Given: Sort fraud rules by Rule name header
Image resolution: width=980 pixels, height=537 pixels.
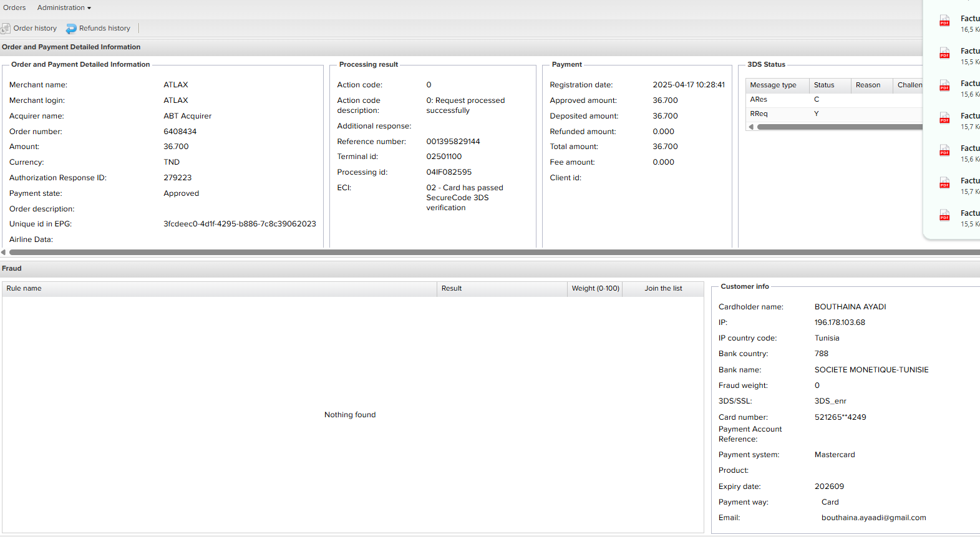Looking at the screenshot, I should pyautogui.click(x=218, y=289).
